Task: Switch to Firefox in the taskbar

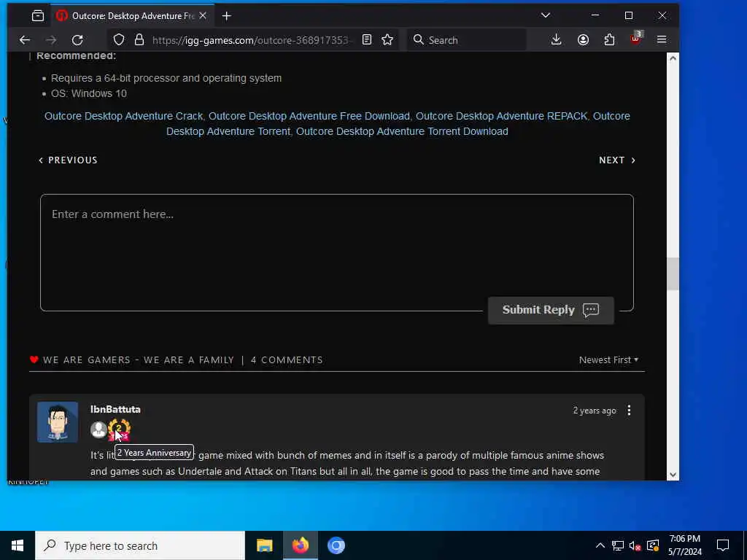Action: [301, 545]
